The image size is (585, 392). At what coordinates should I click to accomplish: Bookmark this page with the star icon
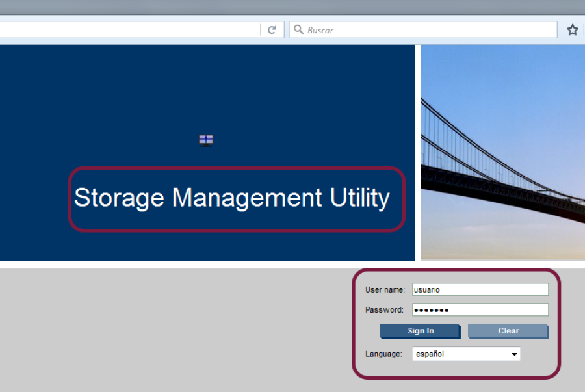(x=572, y=30)
